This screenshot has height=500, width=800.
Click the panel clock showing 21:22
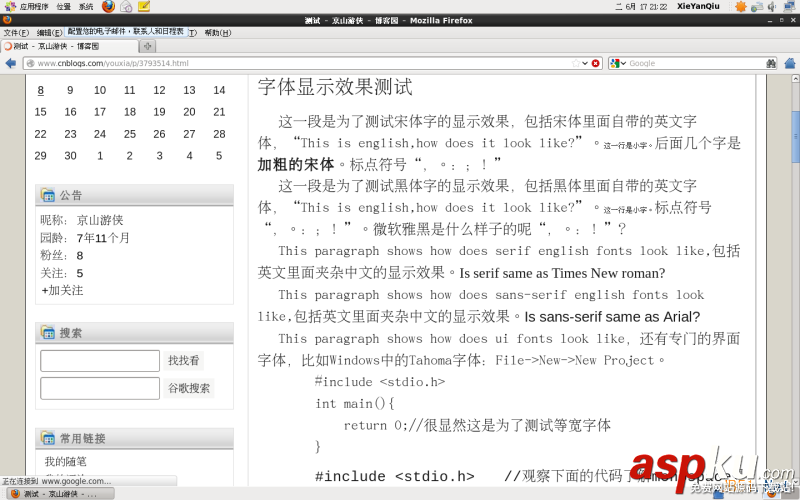click(642, 6)
